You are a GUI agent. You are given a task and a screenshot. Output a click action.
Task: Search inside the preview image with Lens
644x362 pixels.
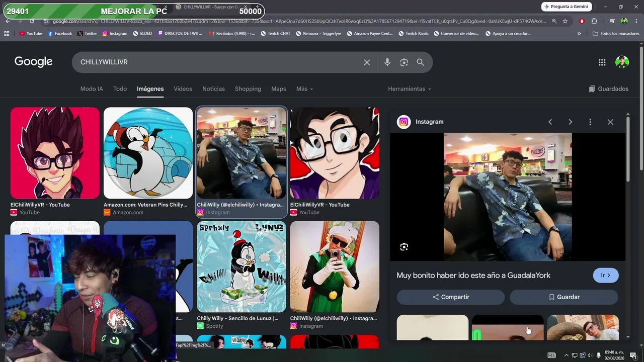(x=404, y=247)
